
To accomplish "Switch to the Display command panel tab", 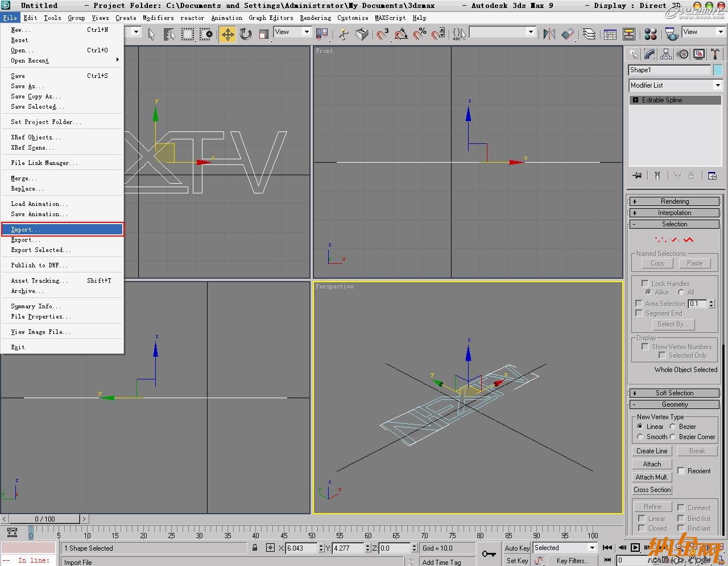I will coord(699,54).
